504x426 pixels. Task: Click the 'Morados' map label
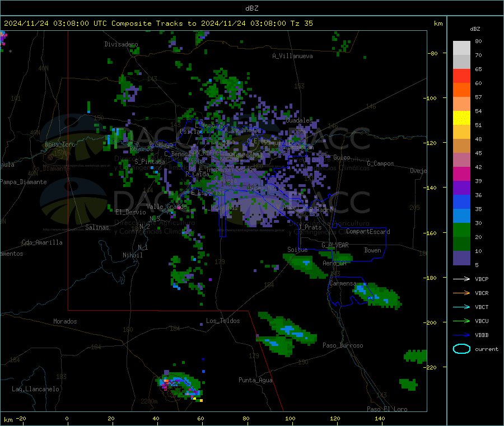(65, 321)
